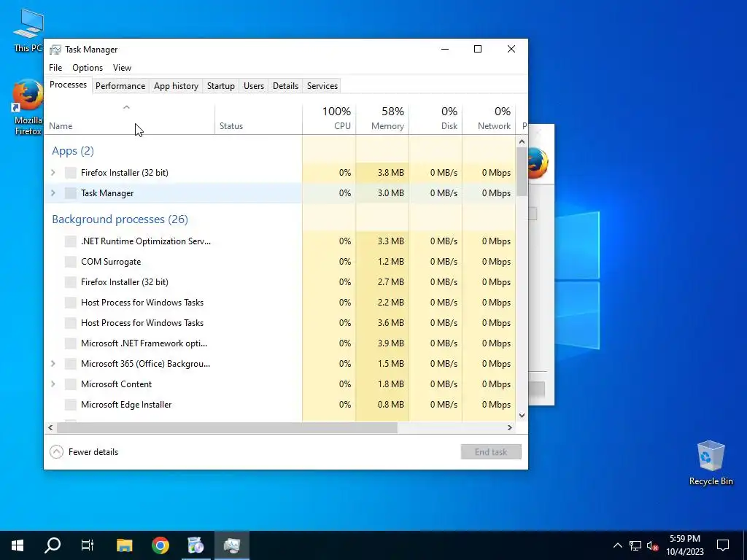Click the horizontal scrollbar thumb
This screenshot has height=560, width=747.
pyautogui.click(x=227, y=427)
